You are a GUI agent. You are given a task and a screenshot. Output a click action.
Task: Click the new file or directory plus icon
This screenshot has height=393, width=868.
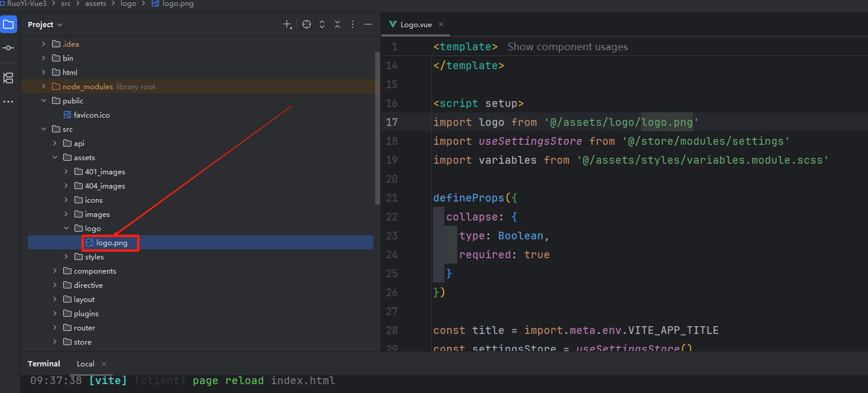click(x=287, y=24)
